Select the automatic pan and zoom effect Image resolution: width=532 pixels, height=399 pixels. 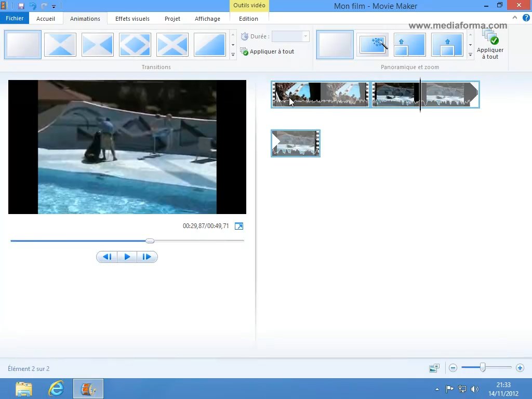click(373, 45)
